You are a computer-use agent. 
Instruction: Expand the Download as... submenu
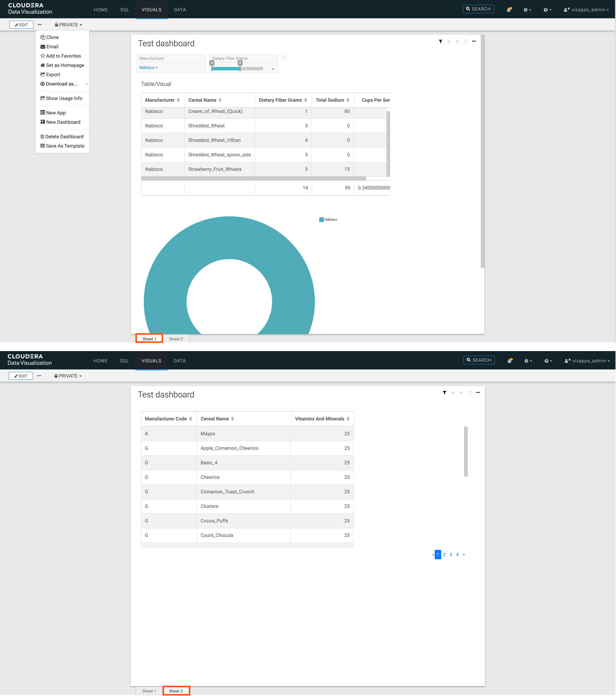tap(62, 84)
